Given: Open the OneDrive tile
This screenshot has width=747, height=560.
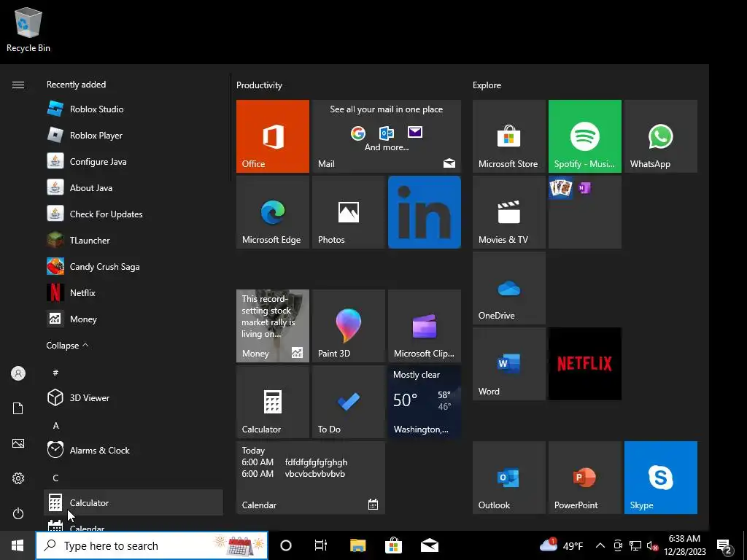Looking at the screenshot, I should coord(508,287).
